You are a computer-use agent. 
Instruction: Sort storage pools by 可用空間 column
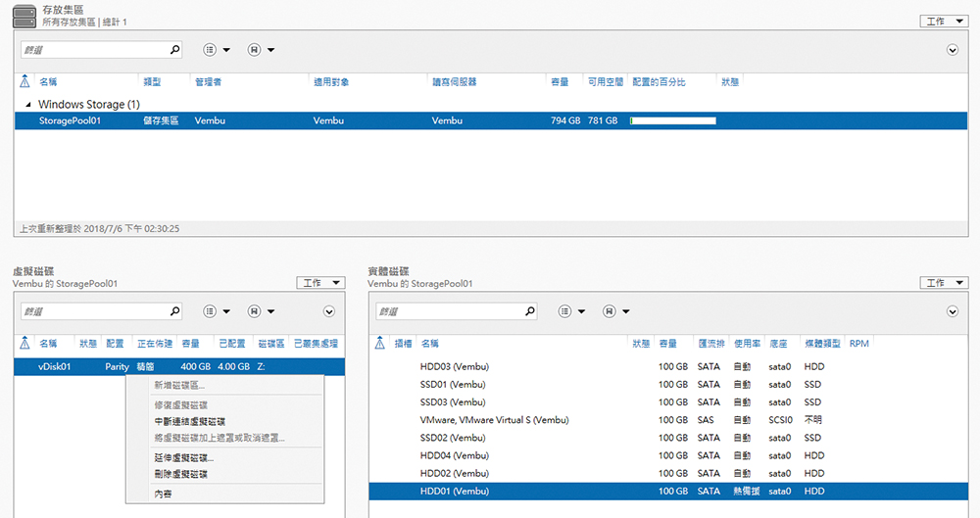tap(605, 82)
